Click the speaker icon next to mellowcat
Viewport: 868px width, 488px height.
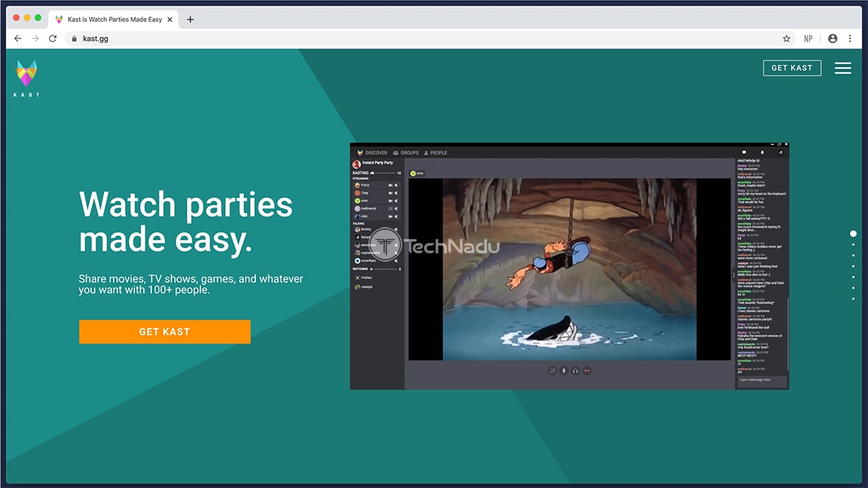click(398, 209)
